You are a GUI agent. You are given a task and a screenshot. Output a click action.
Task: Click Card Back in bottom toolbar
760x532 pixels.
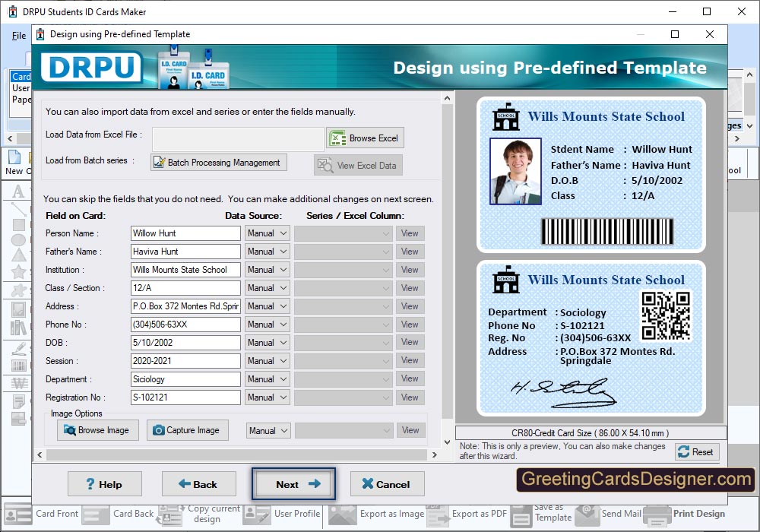[x=118, y=514]
